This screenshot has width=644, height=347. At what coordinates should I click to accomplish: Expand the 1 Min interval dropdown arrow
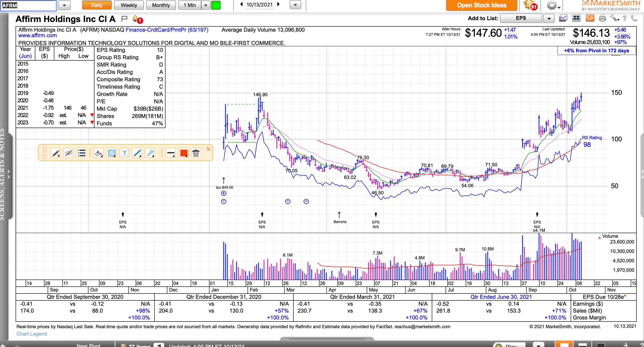206,5
